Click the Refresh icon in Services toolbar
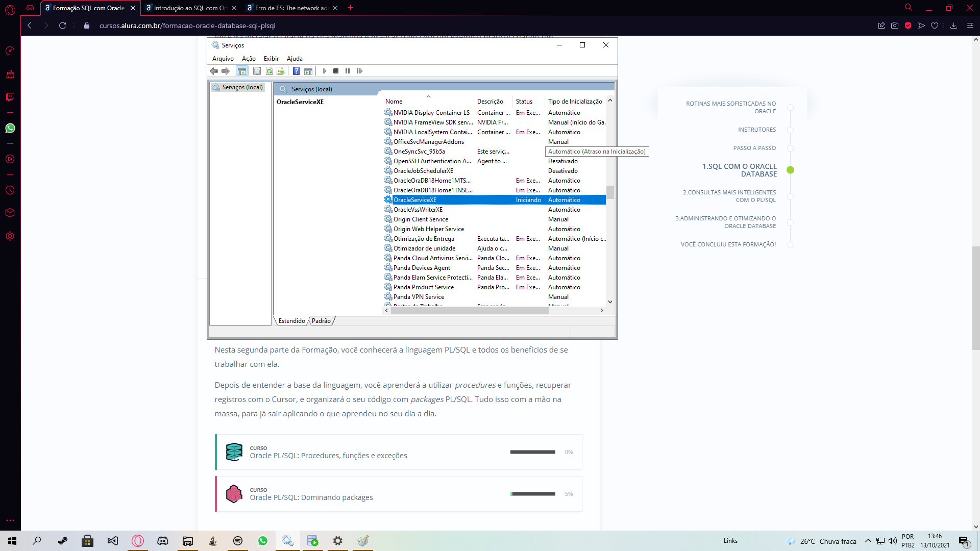The height and width of the screenshot is (551, 980). (269, 71)
